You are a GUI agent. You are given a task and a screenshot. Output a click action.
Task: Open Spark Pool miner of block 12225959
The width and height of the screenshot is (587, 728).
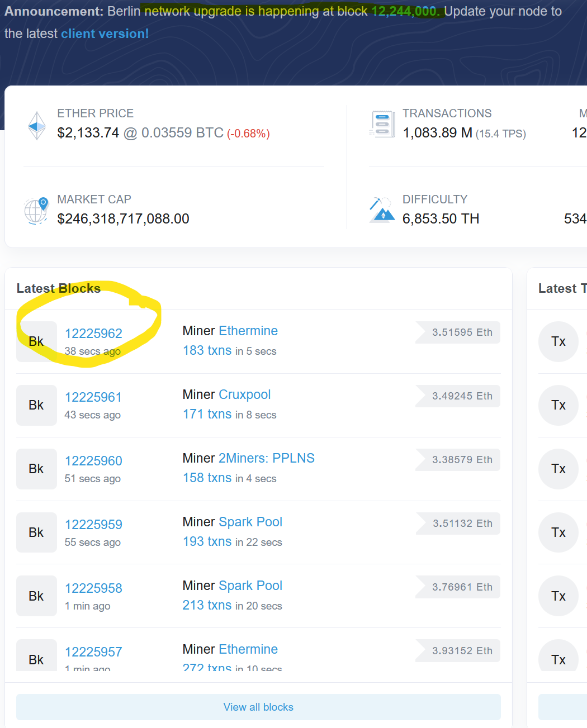pyautogui.click(x=250, y=522)
